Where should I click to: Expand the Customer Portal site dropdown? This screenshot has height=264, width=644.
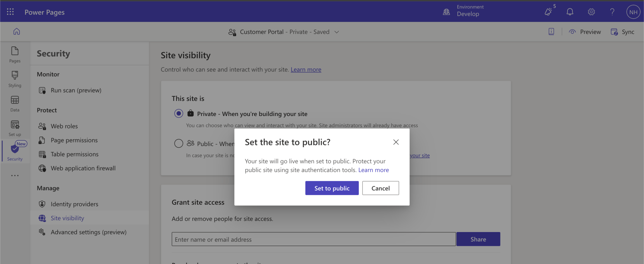point(337,32)
